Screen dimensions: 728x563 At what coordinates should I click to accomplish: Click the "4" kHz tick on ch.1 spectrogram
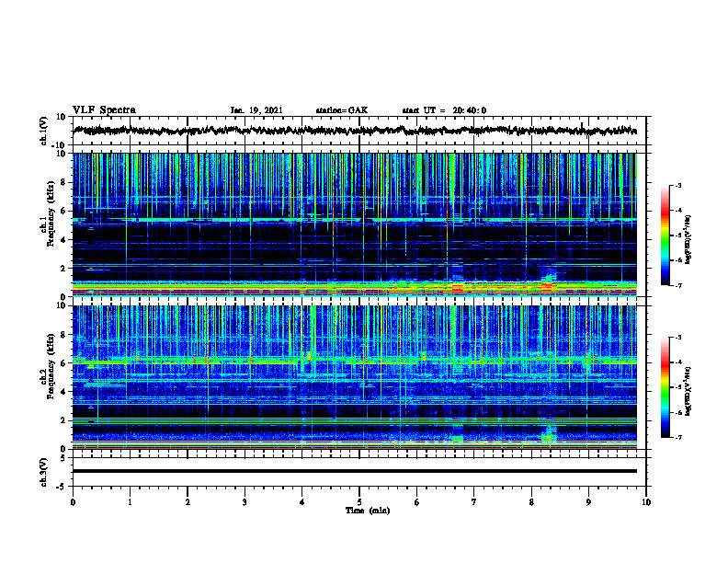[63, 240]
